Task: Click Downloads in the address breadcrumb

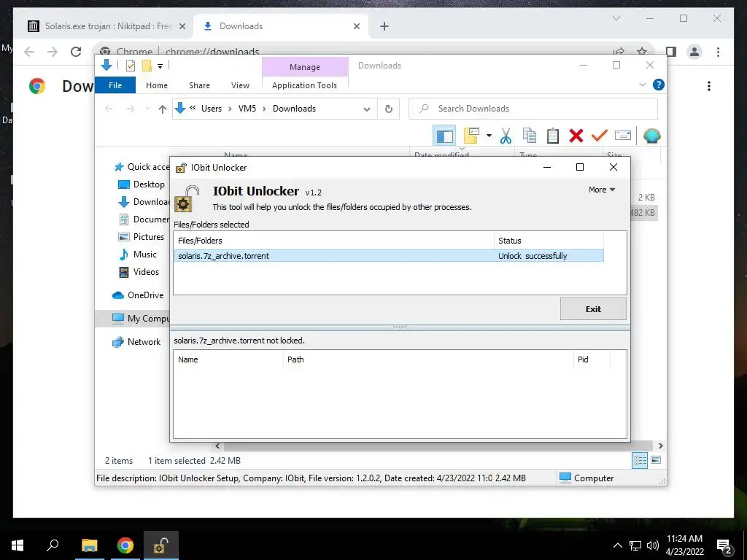Action: coord(294,109)
